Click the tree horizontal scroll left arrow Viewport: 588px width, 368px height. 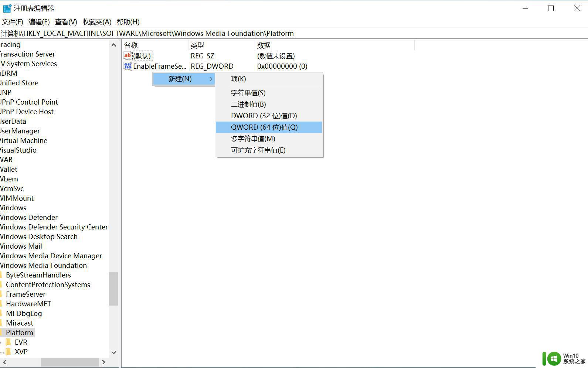pos(4,362)
